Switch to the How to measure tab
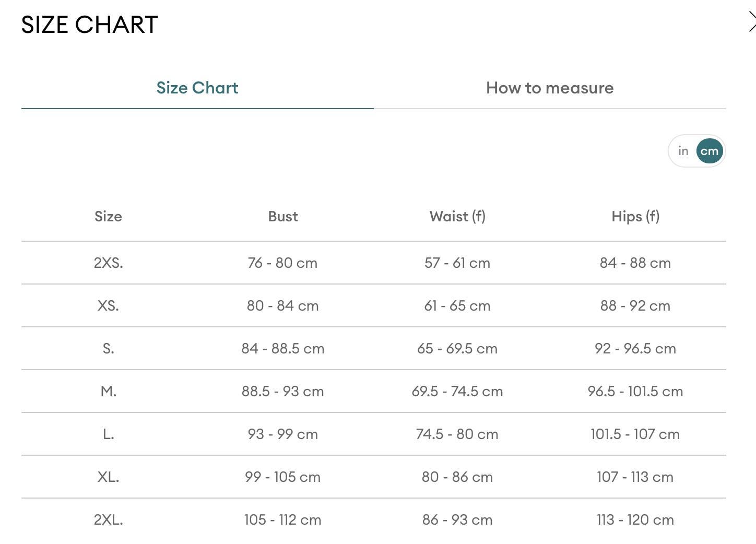The width and height of the screenshot is (756, 544). click(550, 88)
